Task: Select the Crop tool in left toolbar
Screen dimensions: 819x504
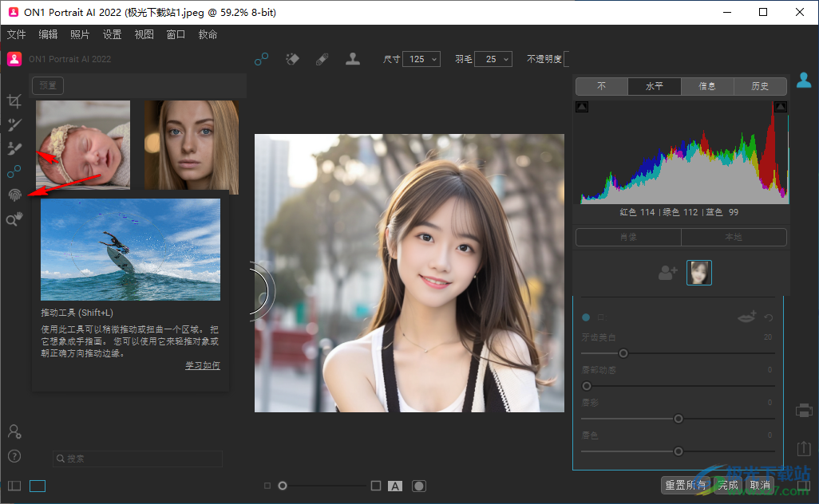Action: (14, 100)
